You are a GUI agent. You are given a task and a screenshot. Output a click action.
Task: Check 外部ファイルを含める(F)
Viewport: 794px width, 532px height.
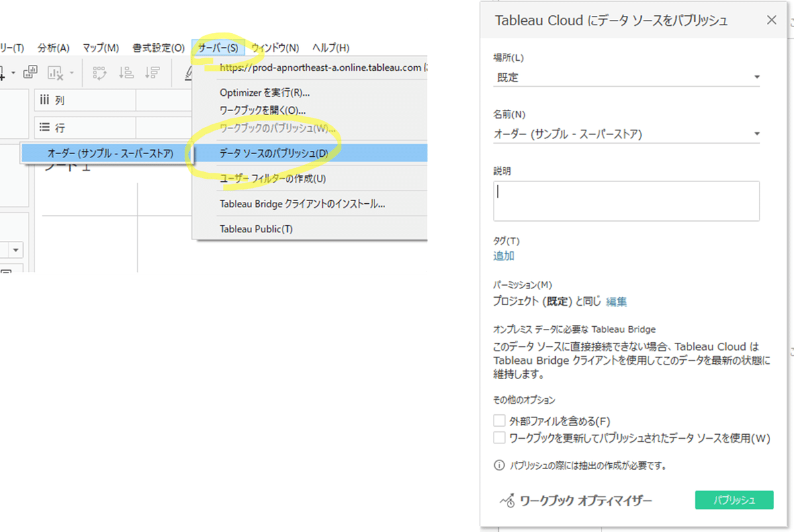point(500,421)
